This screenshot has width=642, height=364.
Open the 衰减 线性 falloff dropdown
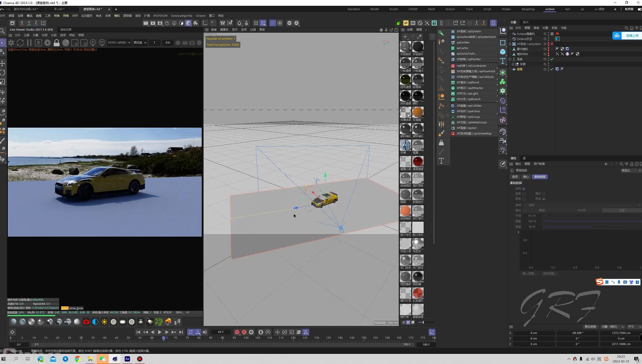tap(581, 205)
